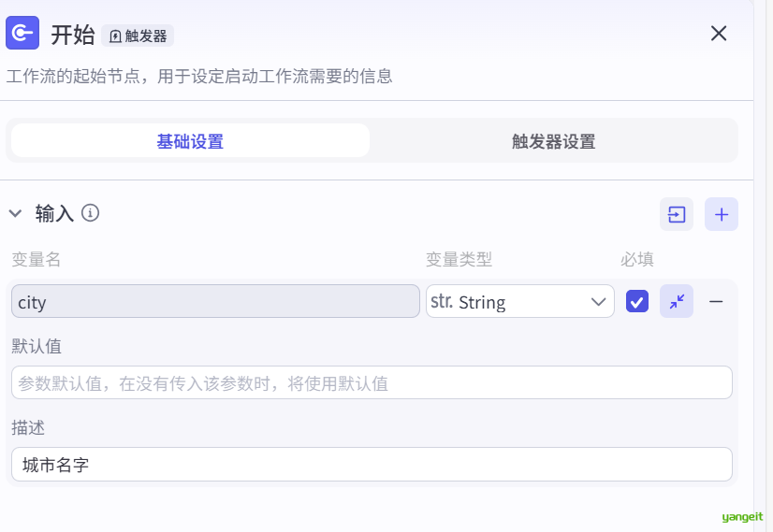Image resolution: width=773 pixels, height=532 pixels.
Task: Uncheck the 必填 required checkbox
Action: (x=637, y=301)
